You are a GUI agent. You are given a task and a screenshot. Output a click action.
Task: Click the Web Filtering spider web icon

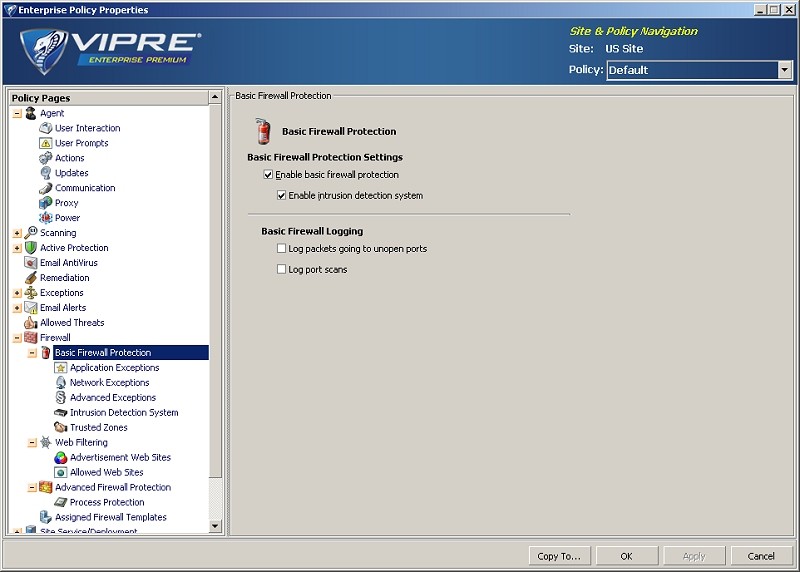(x=45, y=442)
